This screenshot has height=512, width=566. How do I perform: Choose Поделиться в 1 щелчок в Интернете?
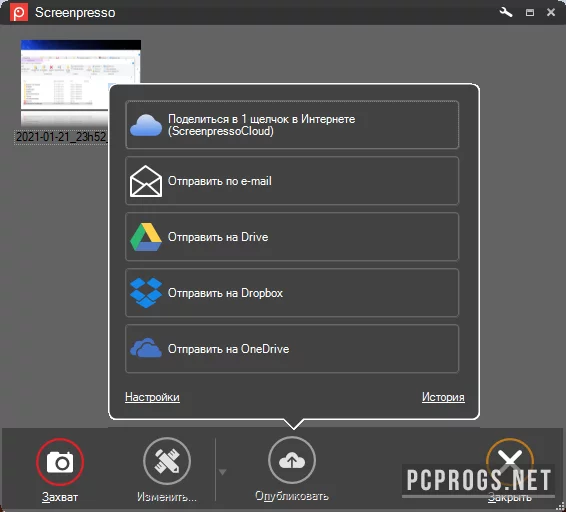292,125
